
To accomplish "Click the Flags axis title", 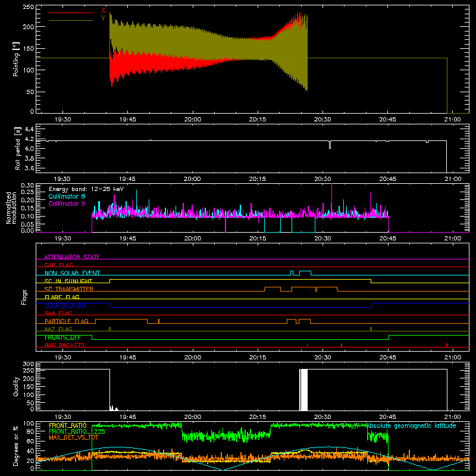I will [x=24, y=297].
